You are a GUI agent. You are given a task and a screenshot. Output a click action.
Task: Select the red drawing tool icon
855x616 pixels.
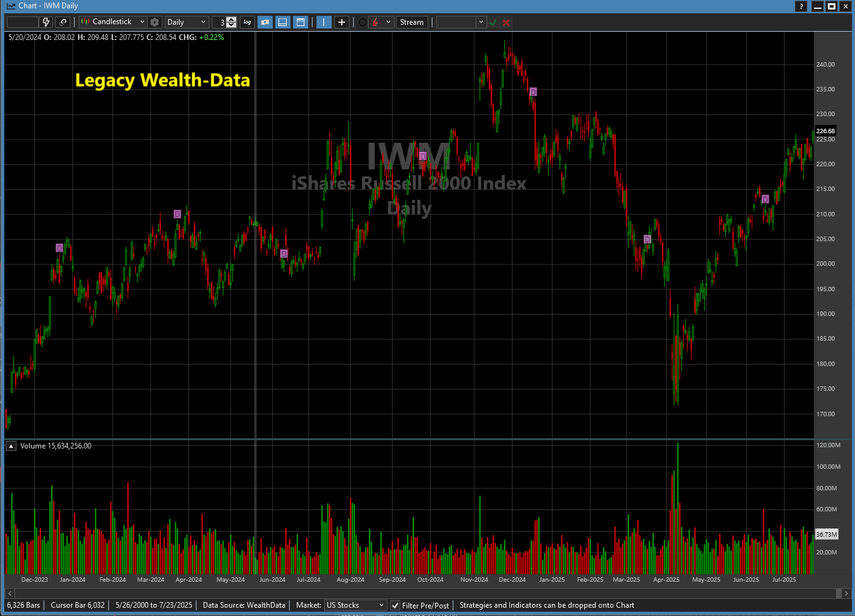pos(375,22)
